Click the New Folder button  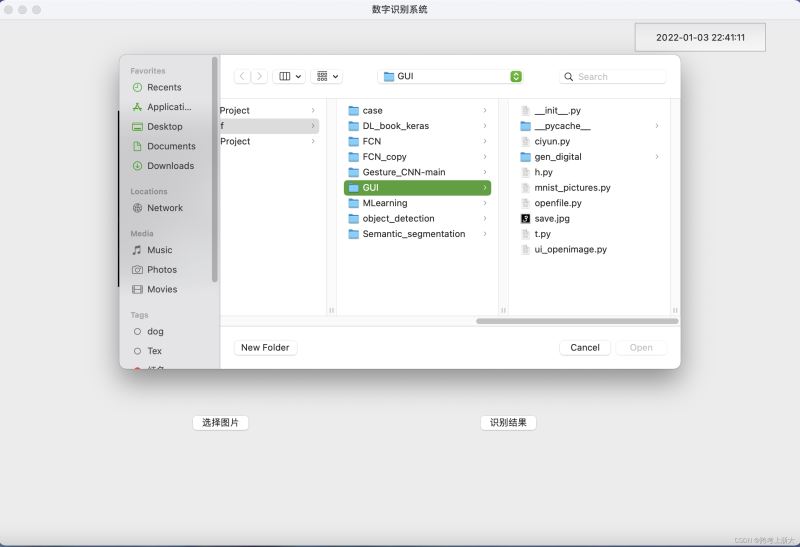click(265, 347)
